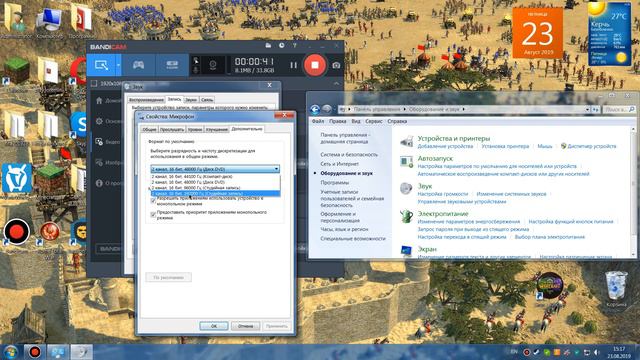Choose 192000 Гц (Студийная запись) option
This screenshot has width=640, height=360.
point(215,193)
